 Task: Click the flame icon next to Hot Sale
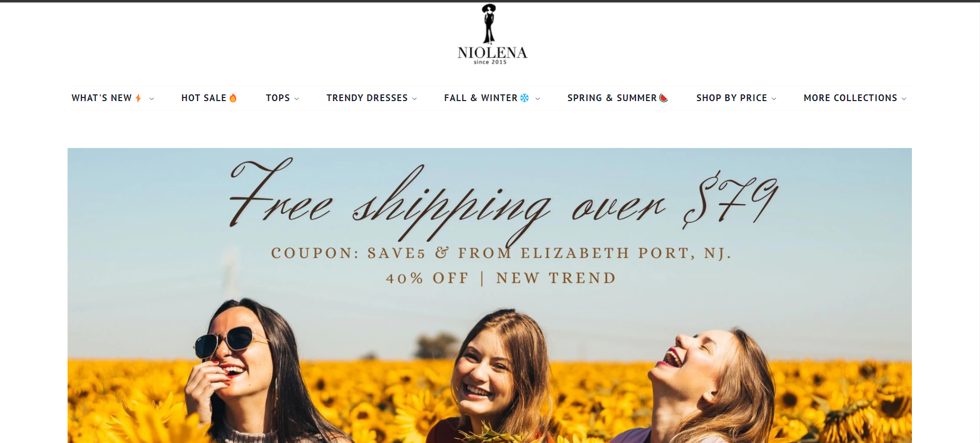pos(233,98)
